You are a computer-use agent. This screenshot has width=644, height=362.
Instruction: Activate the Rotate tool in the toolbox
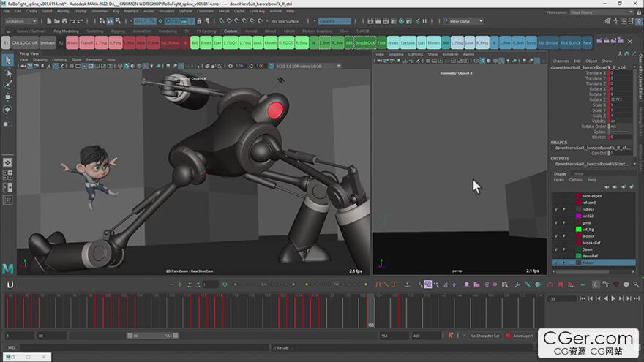coord(7,110)
